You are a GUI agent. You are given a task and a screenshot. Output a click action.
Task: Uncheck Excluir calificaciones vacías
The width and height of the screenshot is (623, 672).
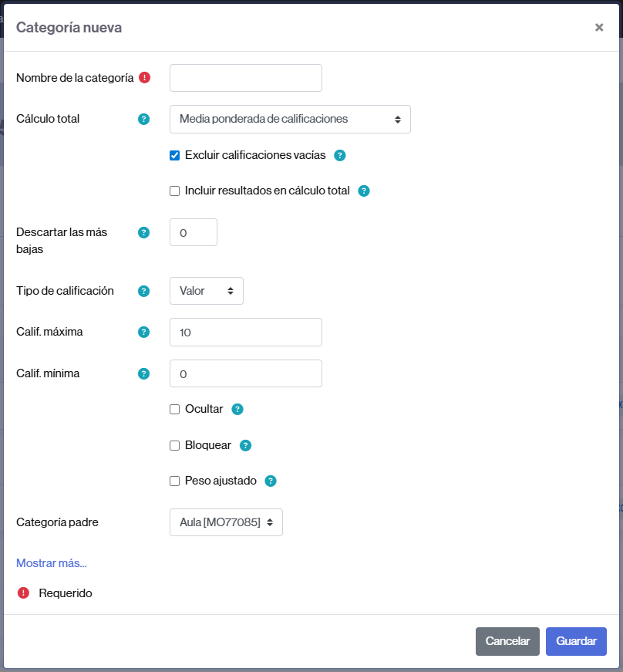coord(175,156)
